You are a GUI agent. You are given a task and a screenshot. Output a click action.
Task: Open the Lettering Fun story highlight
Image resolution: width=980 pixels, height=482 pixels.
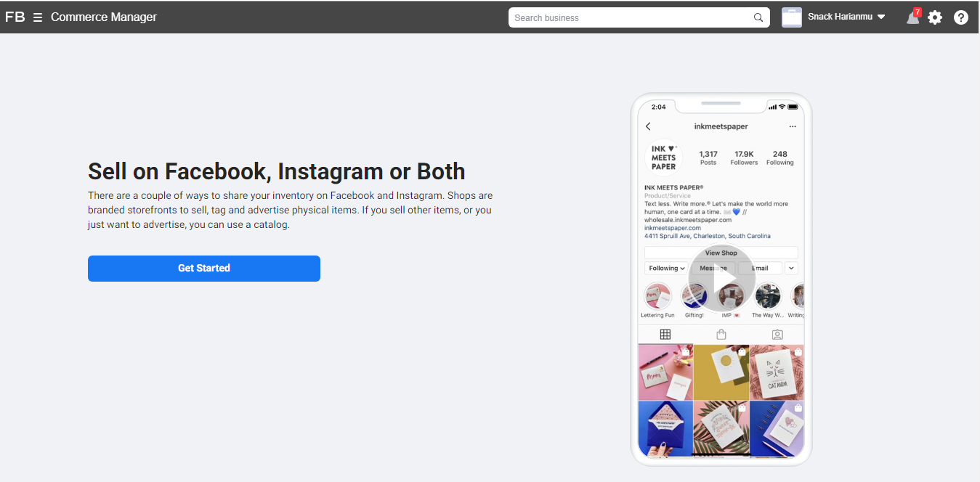657,300
